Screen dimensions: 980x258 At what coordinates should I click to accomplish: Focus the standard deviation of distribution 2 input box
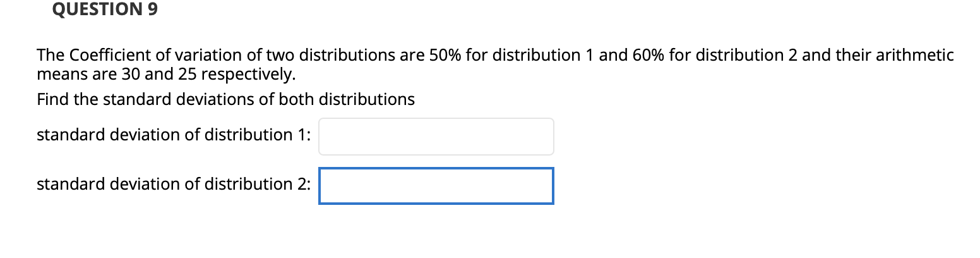coord(436,186)
